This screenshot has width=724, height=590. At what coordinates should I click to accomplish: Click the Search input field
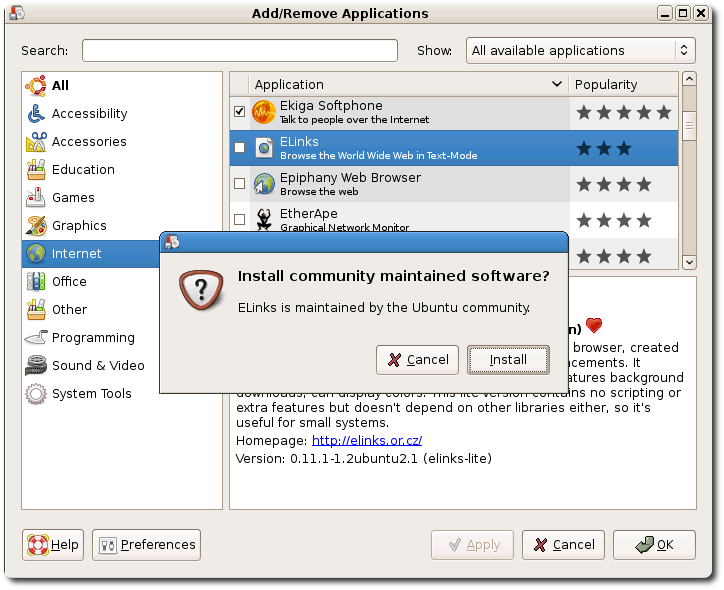coord(240,50)
